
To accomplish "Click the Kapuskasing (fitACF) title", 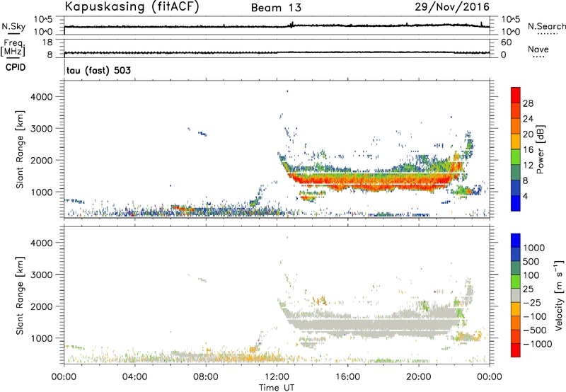I will point(132,7).
